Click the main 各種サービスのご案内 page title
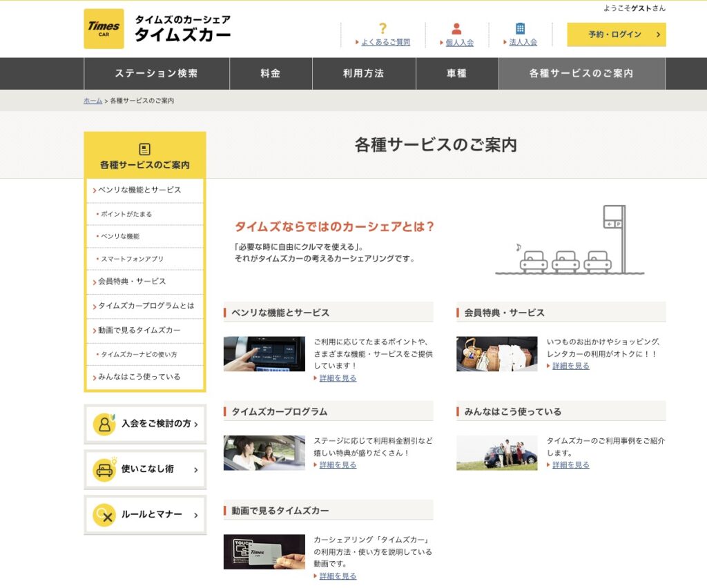 [436, 145]
